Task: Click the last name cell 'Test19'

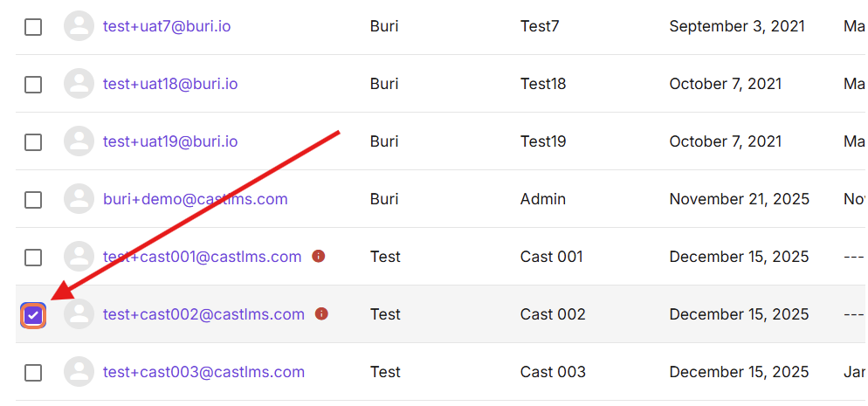Action: [543, 141]
